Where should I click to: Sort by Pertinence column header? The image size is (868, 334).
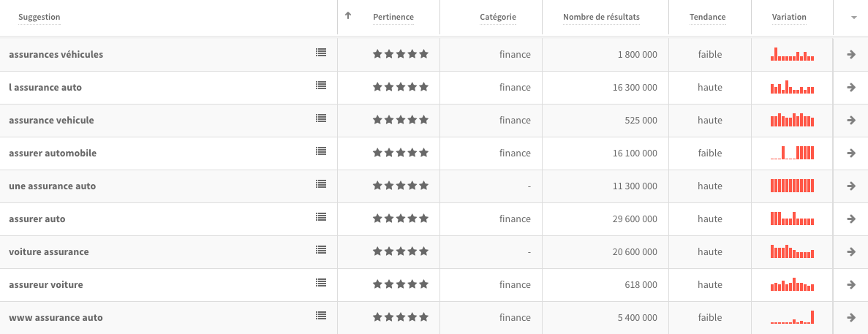coord(393,17)
